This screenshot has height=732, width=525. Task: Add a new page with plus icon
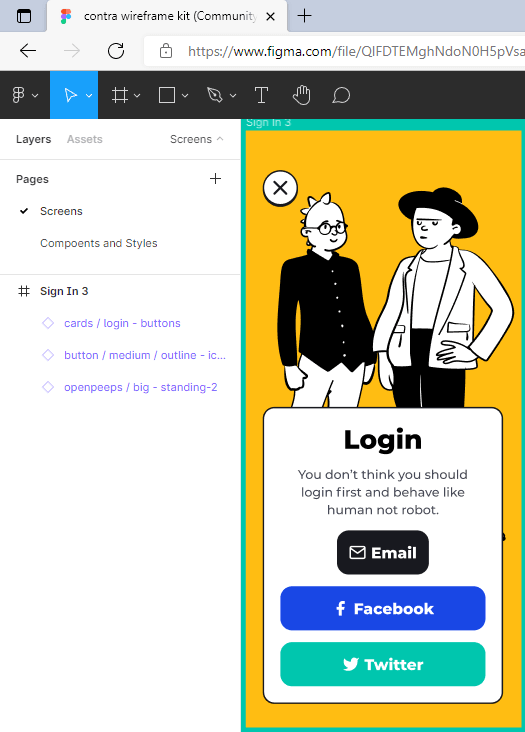(x=215, y=178)
